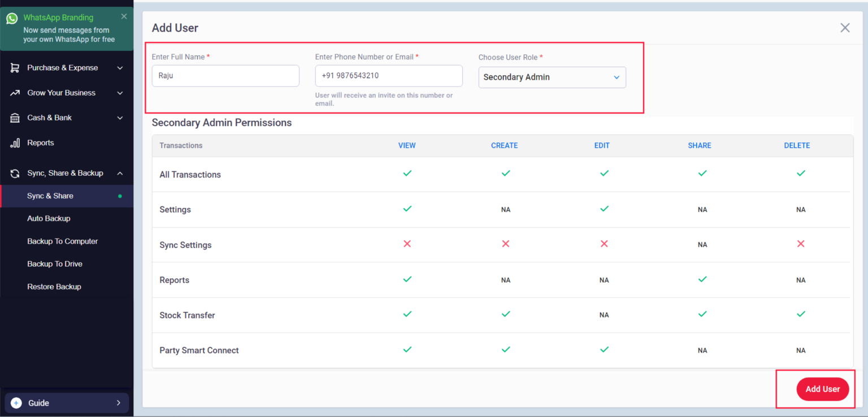
Task: Open the Reports menu item
Action: pos(67,143)
